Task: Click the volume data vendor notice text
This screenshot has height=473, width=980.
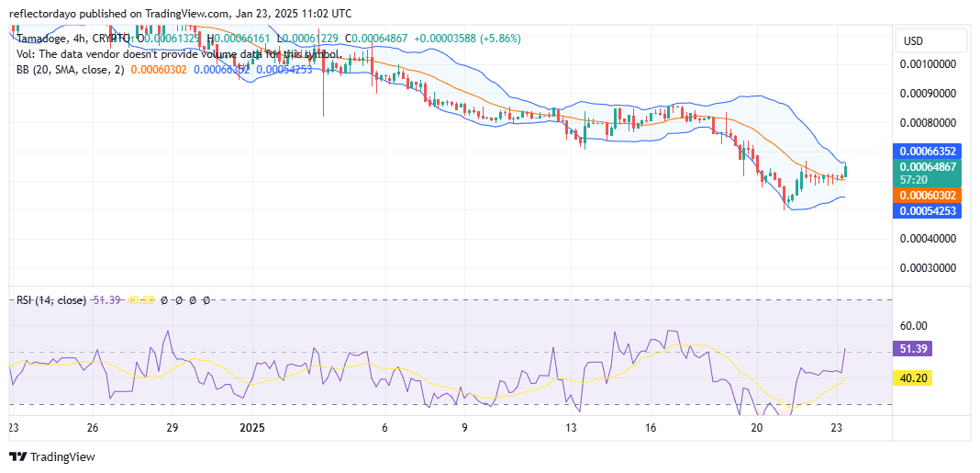Action: click(179, 54)
